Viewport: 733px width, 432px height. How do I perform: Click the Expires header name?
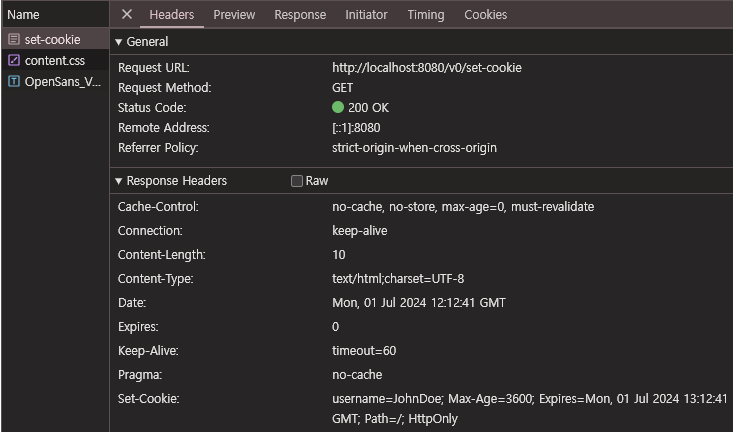(138, 327)
